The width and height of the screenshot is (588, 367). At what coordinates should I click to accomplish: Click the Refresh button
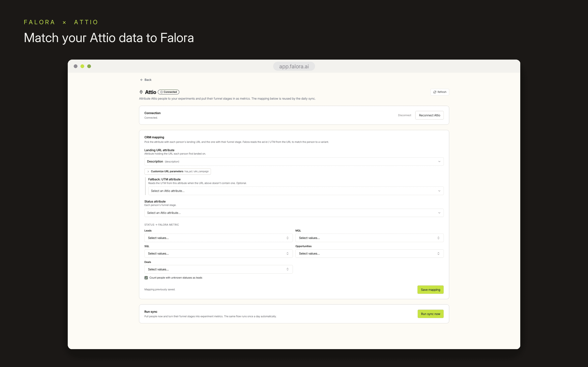pos(440,92)
